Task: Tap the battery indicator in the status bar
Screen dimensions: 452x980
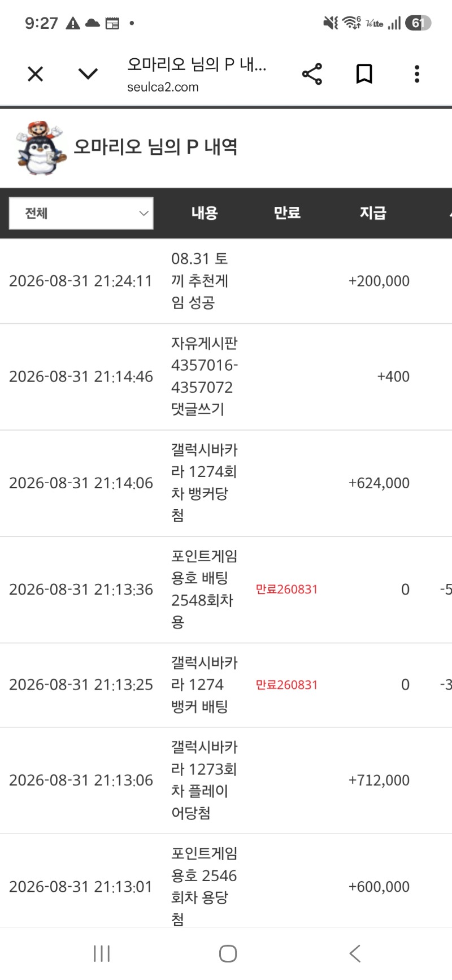Action: (x=418, y=23)
